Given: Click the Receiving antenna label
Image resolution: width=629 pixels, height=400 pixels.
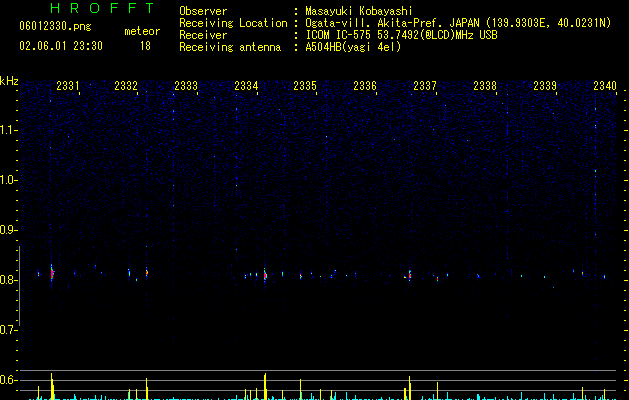Looking at the screenshot, I should tap(230, 47).
